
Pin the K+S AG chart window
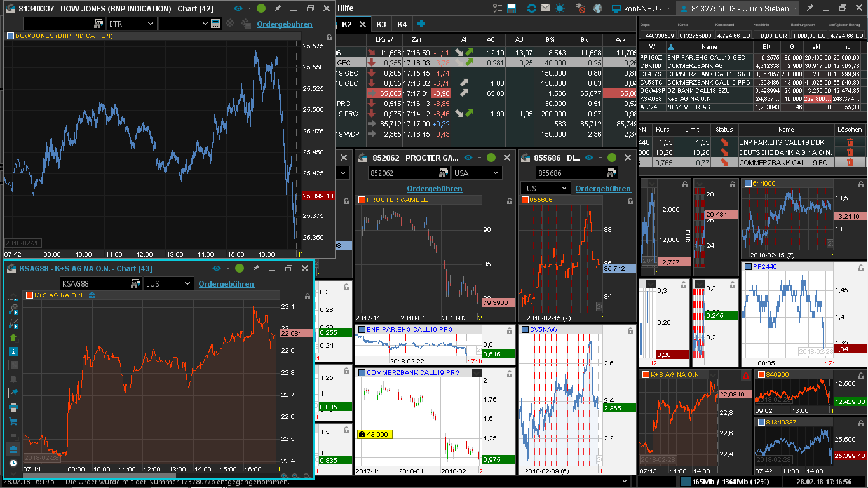pyautogui.click(x=256, y=268)
